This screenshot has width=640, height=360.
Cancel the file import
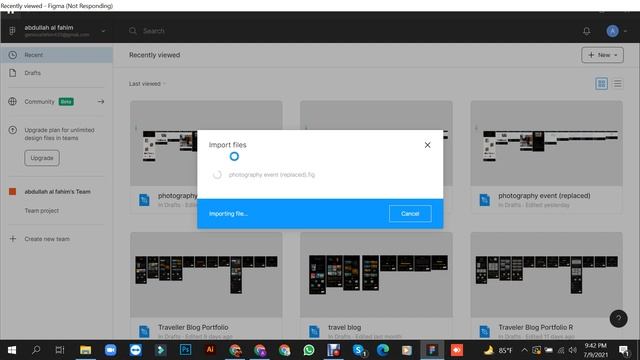(x=410, y=213)
